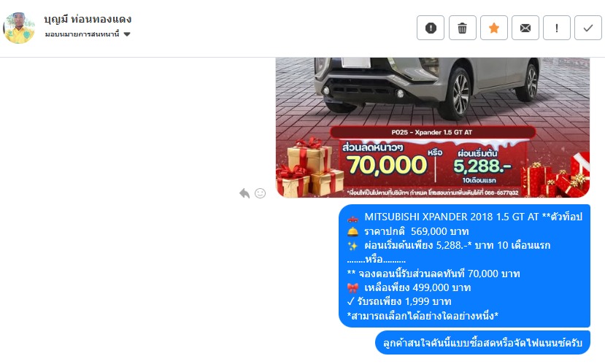The width and height of the screenshot is (605, 364).
Task: Mark conversation unread with envelope icon
Action: coord(525,28)
